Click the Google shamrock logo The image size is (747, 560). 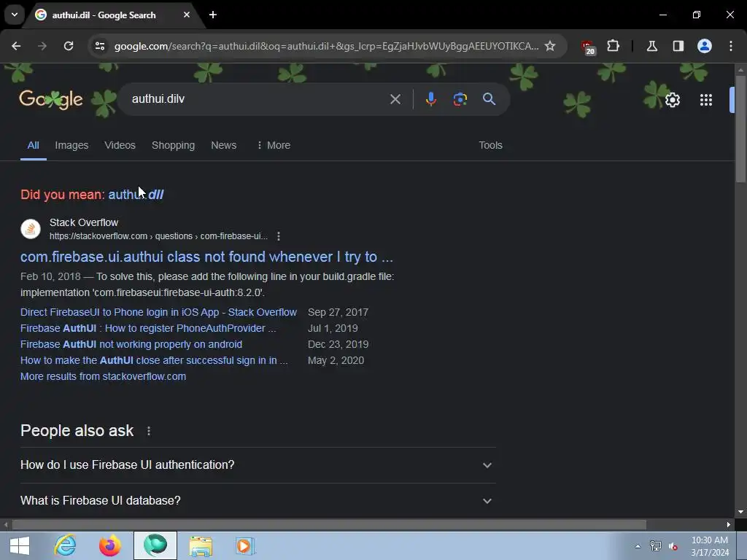pyautogui.click(x=51, y=99)
